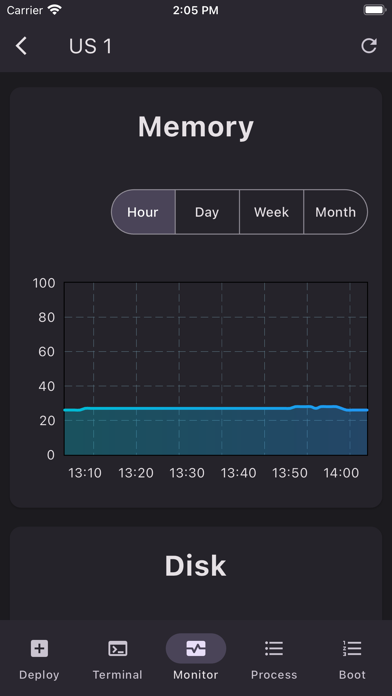Open the Deploy tab
Viewport: 392px width, 696px height.
tap(39, 660)
